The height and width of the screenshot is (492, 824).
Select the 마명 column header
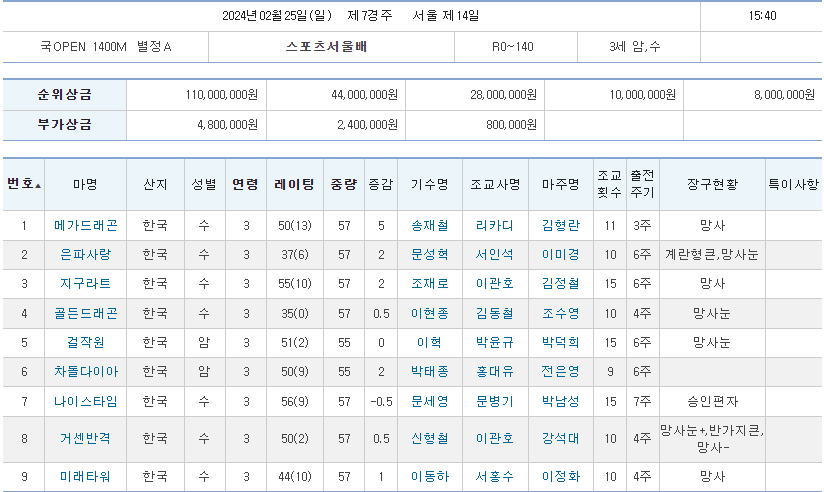tap(85, 184)
